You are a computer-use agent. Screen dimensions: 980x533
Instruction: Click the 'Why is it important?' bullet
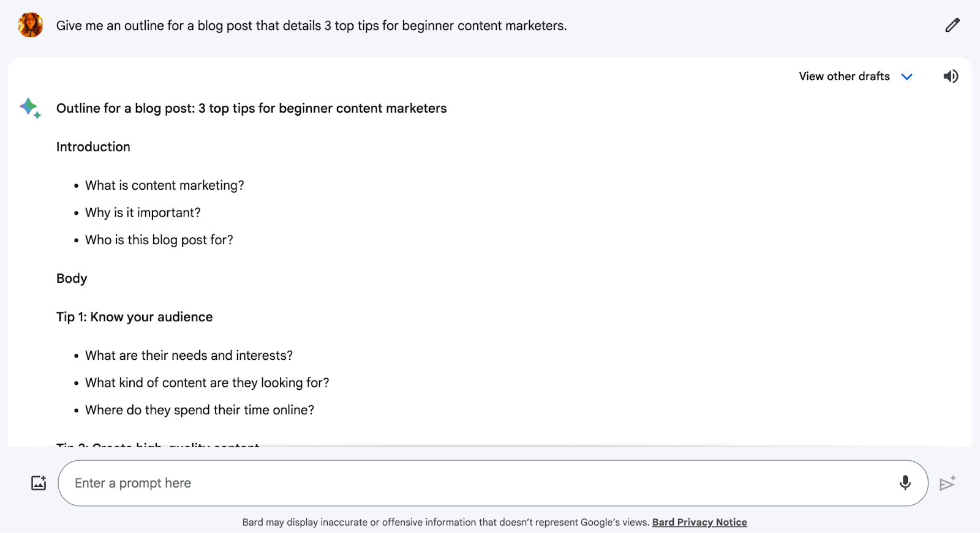tap(142, 212)
